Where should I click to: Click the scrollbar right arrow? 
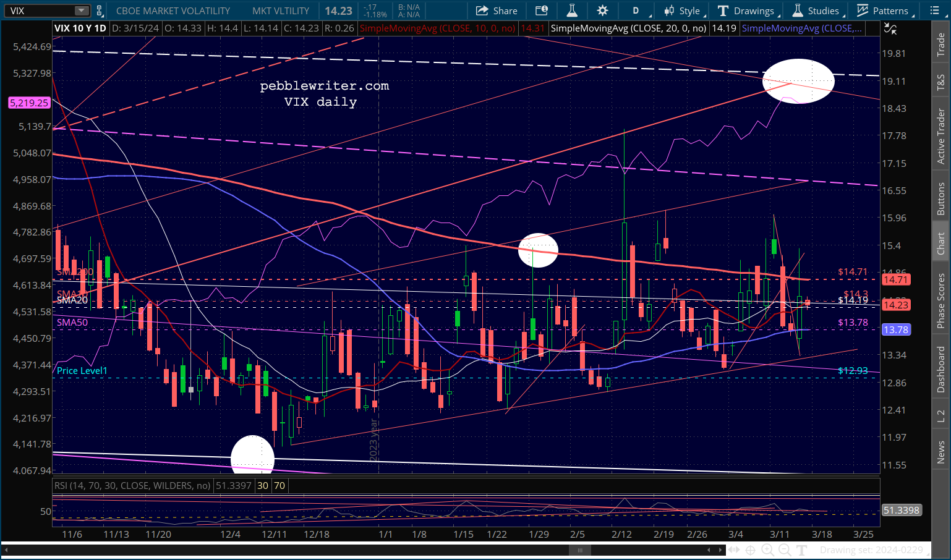click(720, 550)
